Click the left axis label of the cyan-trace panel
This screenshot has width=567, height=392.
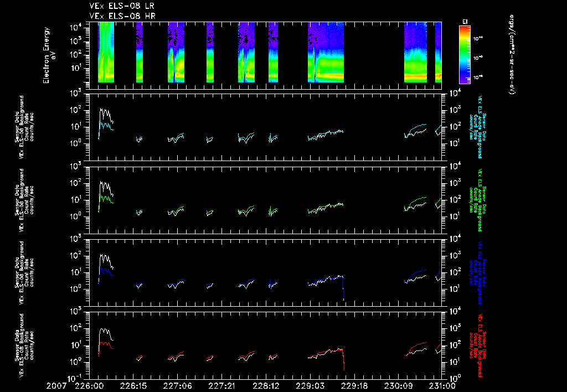(24, 127)
